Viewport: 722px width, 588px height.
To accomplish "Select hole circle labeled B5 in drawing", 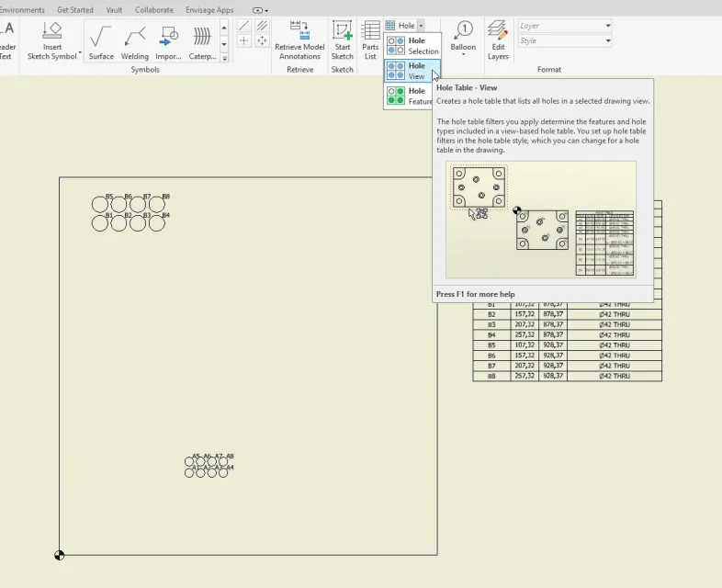I will (x=100, y=205).
